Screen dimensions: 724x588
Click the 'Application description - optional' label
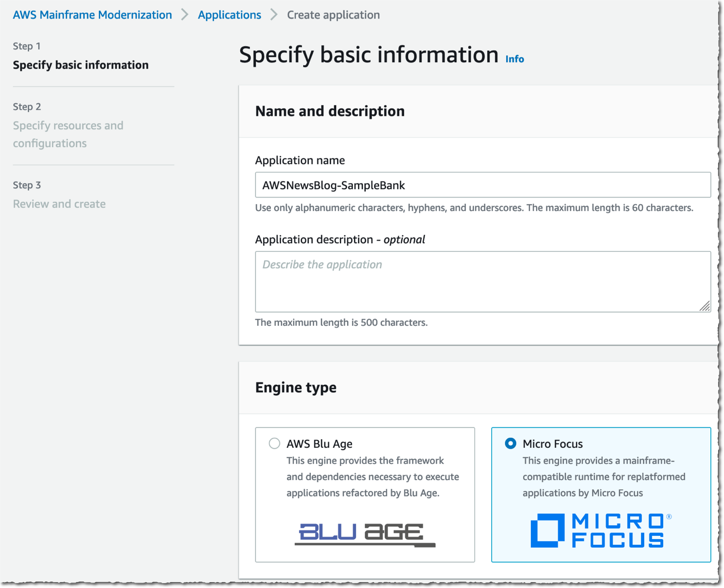point(340,240)
